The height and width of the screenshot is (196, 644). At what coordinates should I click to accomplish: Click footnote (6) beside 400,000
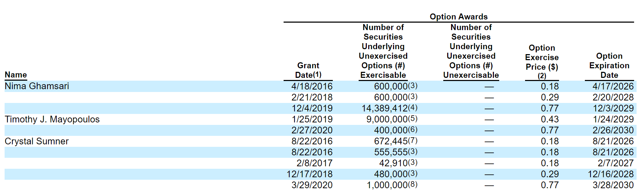pyautogui.click(x=413, y=129)
